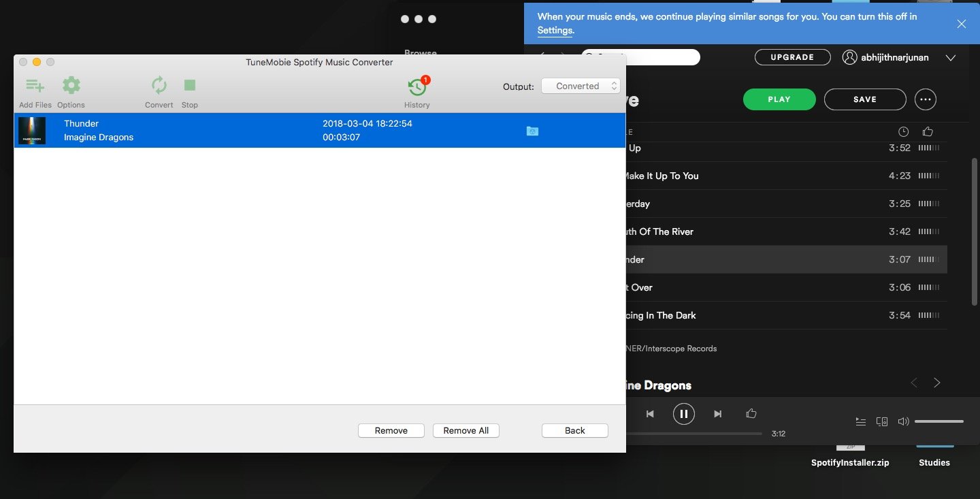Screen dimensions: 980x499
Task: Open the Options gear icon
Action: click(71, 86)
